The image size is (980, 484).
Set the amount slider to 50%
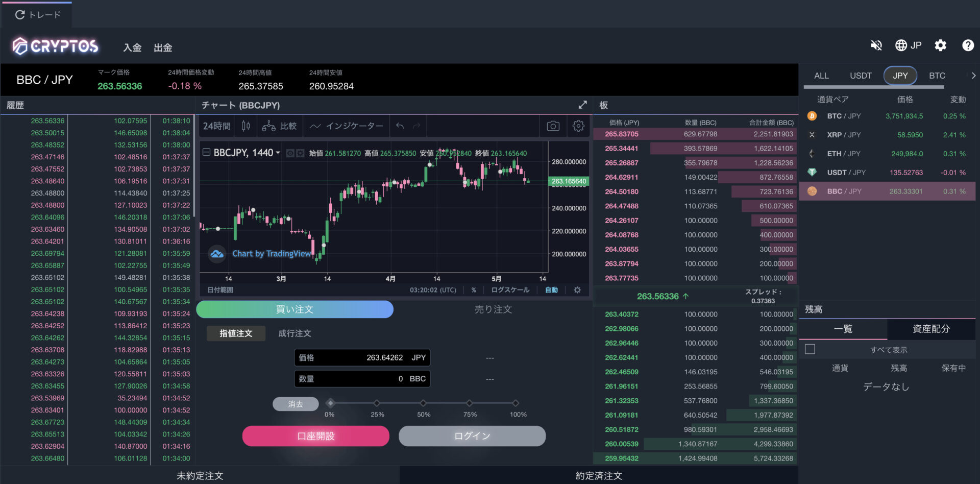pyautogui.click(x=423, y=403)
